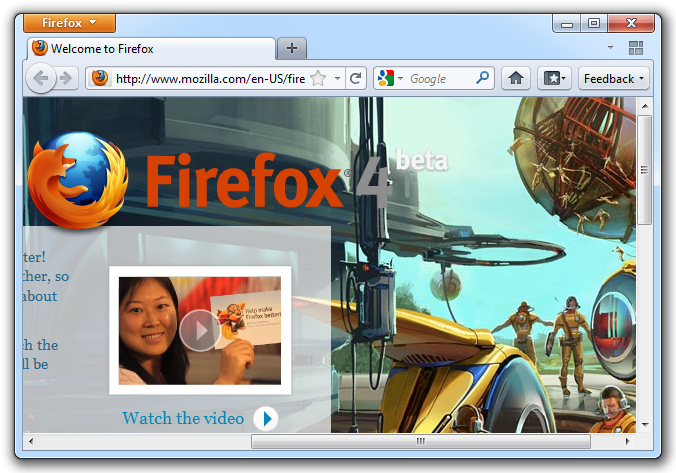Click the Google search input box

click(x=440, y=79)
